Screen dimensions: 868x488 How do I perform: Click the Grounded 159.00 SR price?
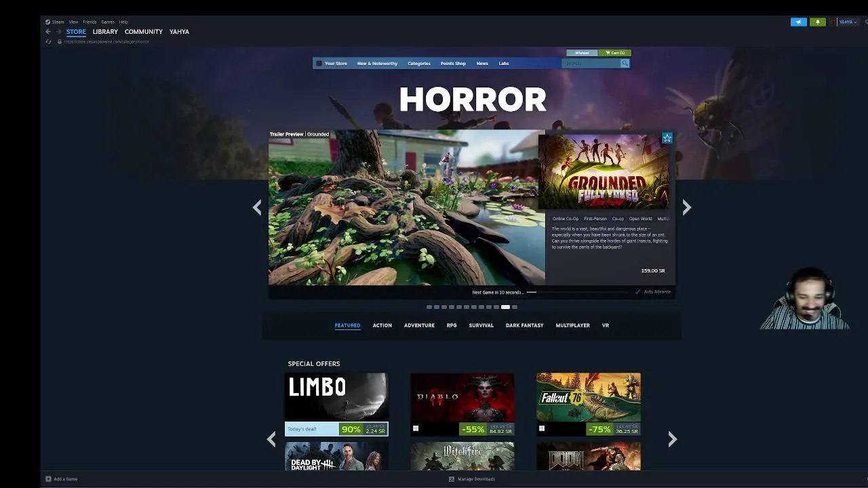point(653,270)
